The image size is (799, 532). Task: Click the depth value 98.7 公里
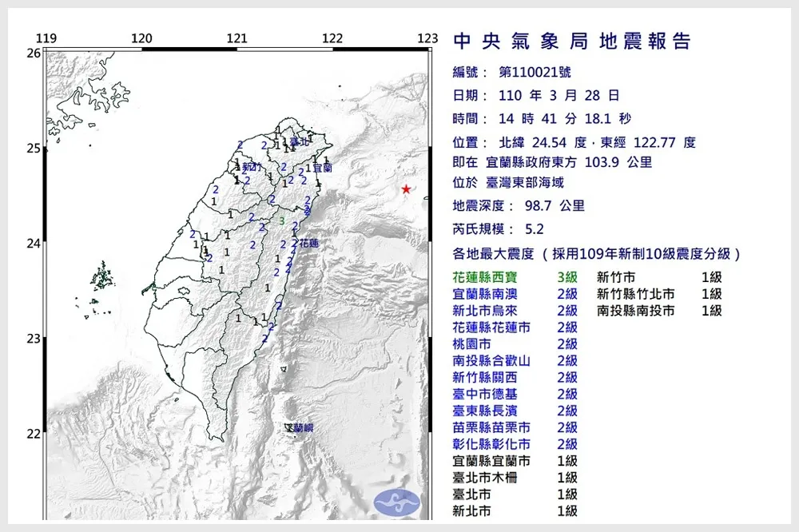point(555,206)
